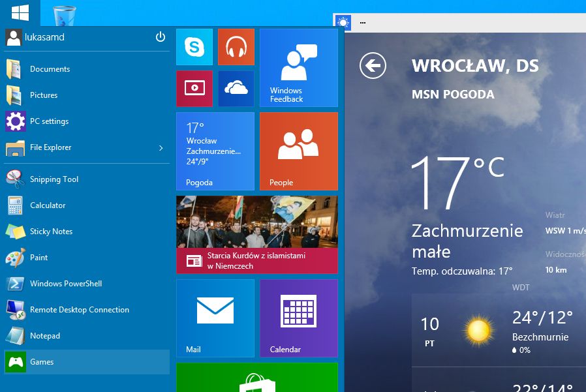Viewport: 586px width, 392px height.
Task: Select the Recycle Bin on the desktop
Action: pyautogui.click(x=65, y=16)
